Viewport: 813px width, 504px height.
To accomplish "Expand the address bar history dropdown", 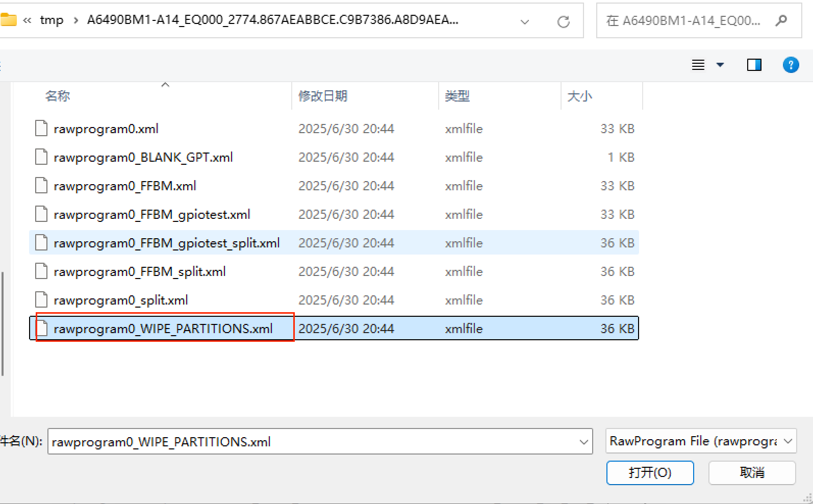I will pos(524,21).
